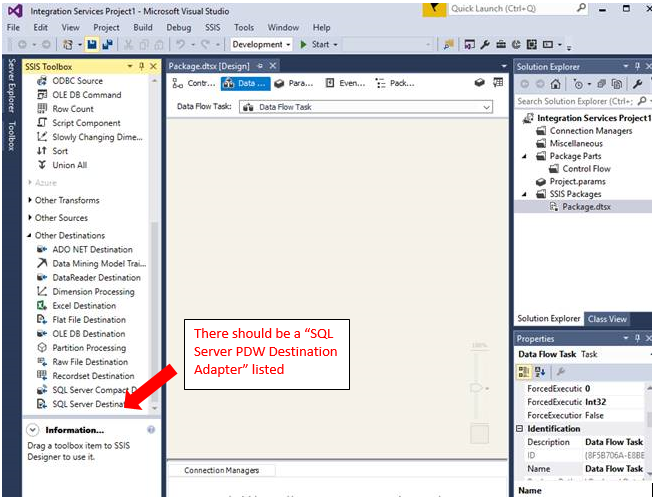The height and width of the screenshot is (502, 658).
Task: Select SQL Server Compact Destination
Action: pyautogui.click(x=94, y=390)
